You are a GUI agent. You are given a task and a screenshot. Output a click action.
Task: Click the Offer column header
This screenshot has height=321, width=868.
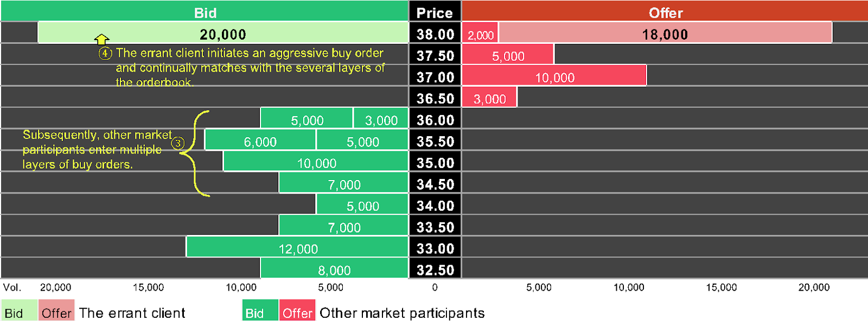coord(665,12)
